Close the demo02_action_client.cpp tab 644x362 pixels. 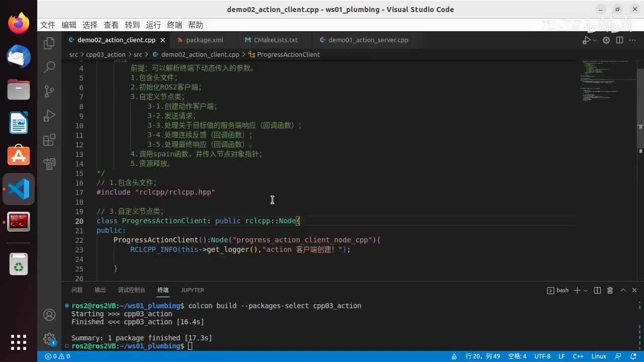(x=163, y=40)
